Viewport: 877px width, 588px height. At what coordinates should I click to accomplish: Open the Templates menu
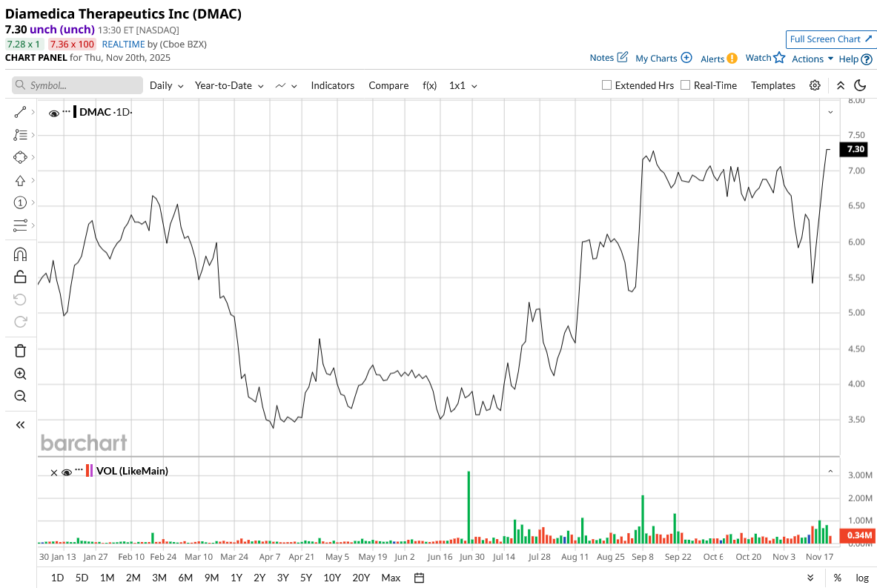point(773,85)
